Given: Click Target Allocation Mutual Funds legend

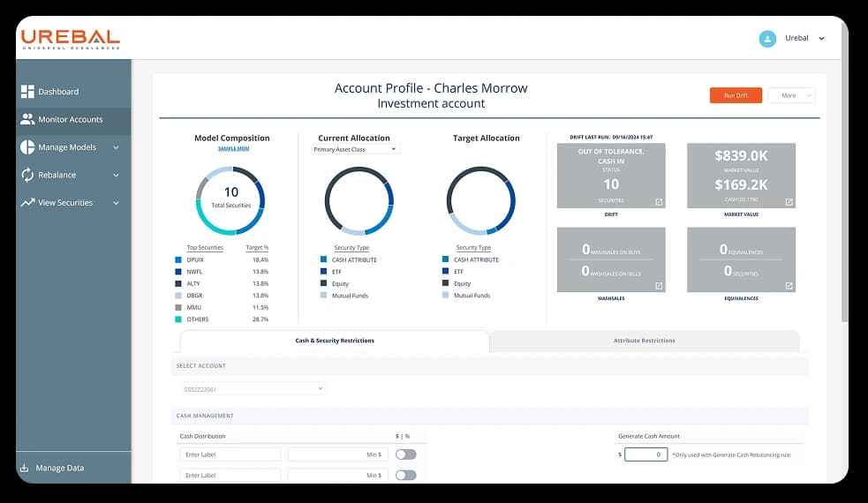Looking at the screenshot, I should pos(466,296).
